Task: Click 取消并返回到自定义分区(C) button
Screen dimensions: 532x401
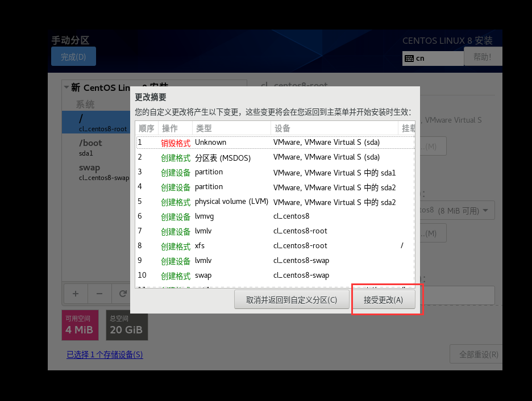Action: pyautogui.click(x=292, y=300)
